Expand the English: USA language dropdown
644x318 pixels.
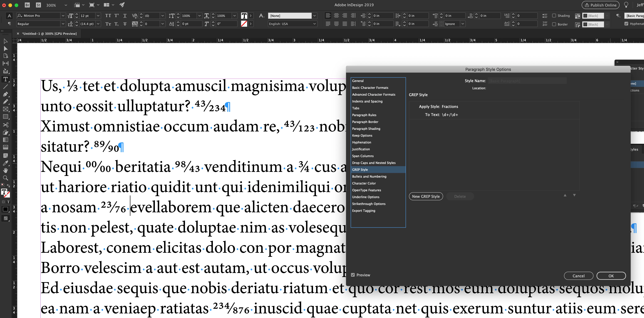315,24
